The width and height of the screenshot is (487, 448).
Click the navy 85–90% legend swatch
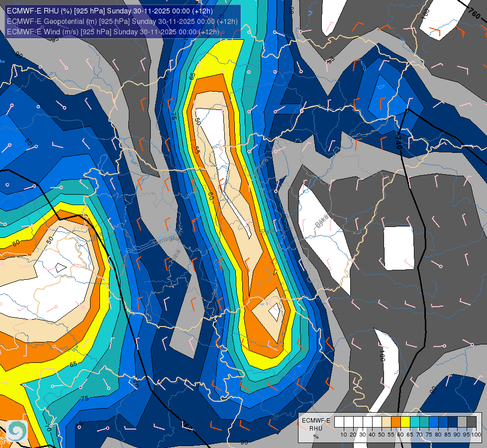[x=453, y=422]
